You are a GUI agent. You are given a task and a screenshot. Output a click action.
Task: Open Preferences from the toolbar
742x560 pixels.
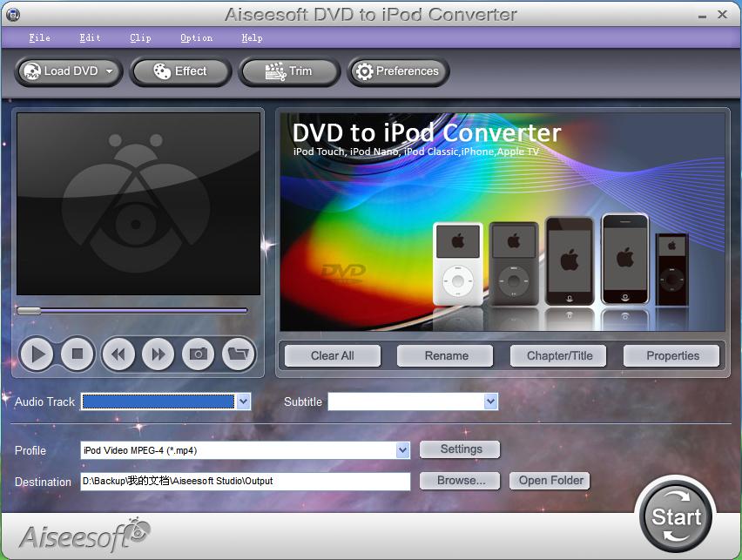(398, 71)
